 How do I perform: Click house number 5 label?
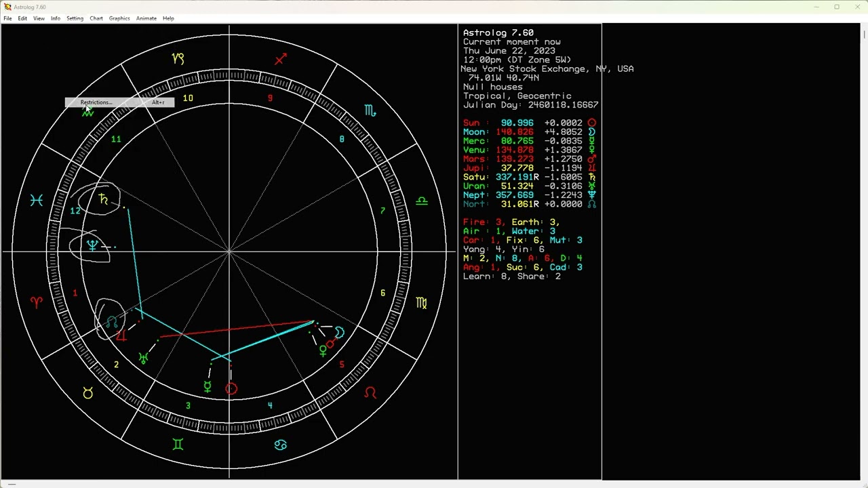pos(342,365)
